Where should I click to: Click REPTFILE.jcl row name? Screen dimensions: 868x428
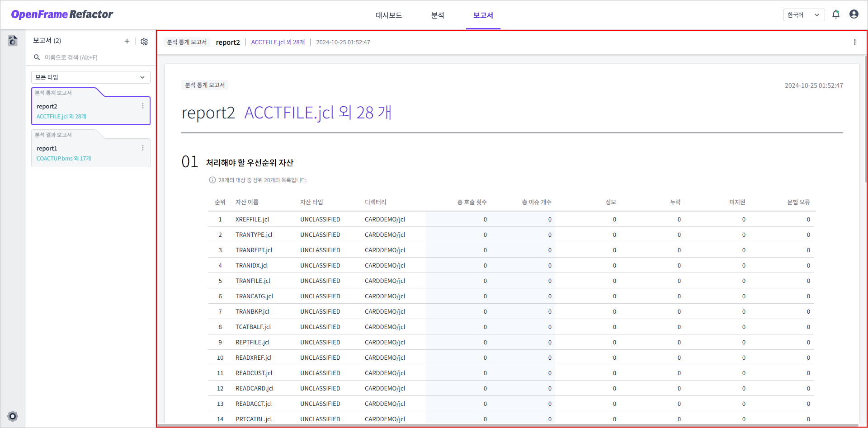252,342
